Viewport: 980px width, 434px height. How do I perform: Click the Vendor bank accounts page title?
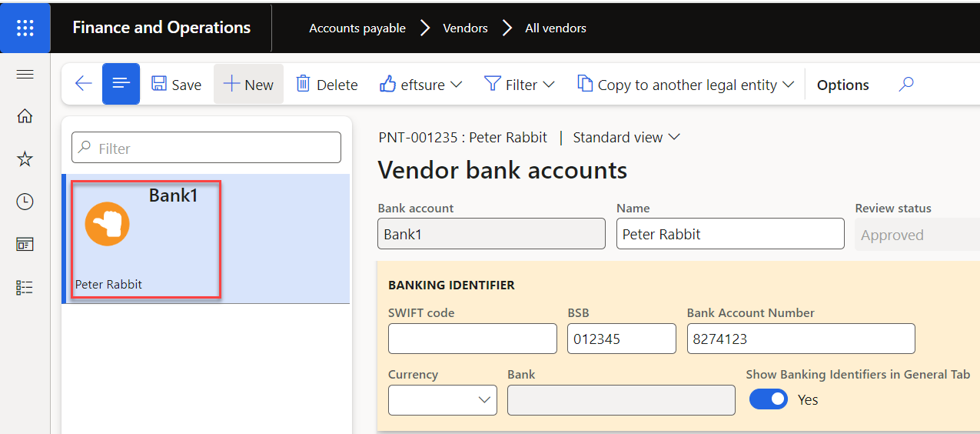click(502, 170)
